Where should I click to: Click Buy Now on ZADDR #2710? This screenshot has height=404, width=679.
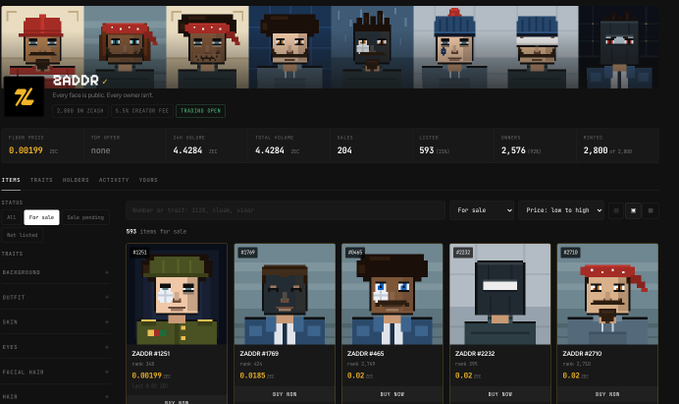coord(607,394)
